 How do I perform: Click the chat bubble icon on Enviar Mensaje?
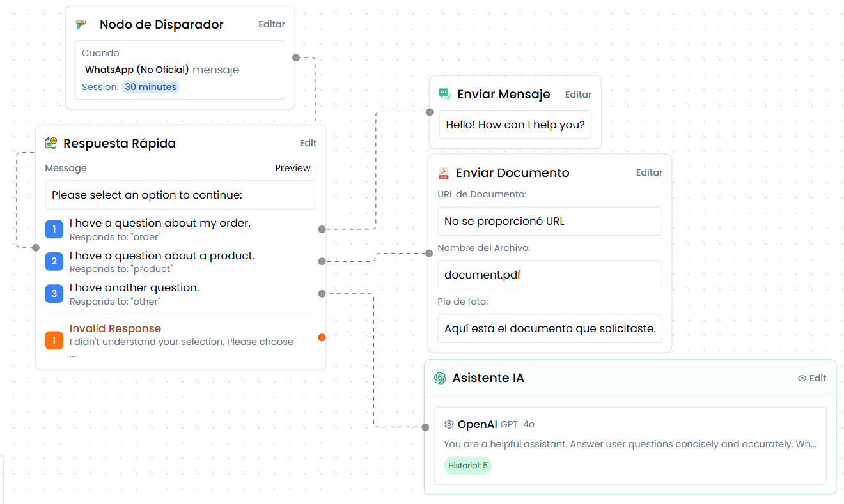tap(444, 95)
